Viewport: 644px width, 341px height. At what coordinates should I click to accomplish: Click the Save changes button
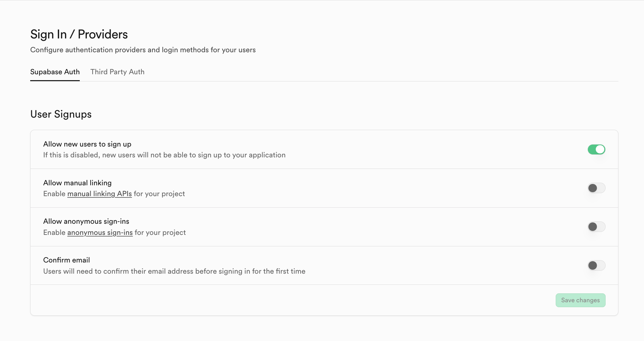[x=580, y=300]
